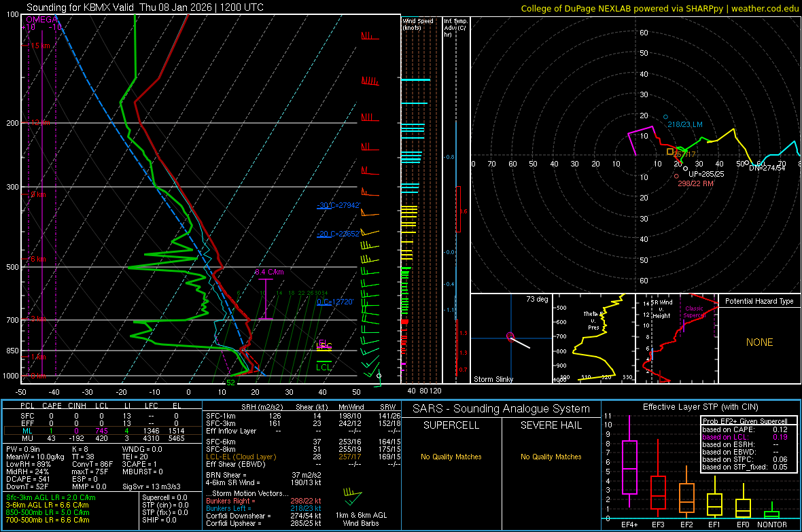Viewport: 802px width, 532px height.
Task: Click the 'Bunkers Left = 218/23 kt' line
Action: coord(264,508)
